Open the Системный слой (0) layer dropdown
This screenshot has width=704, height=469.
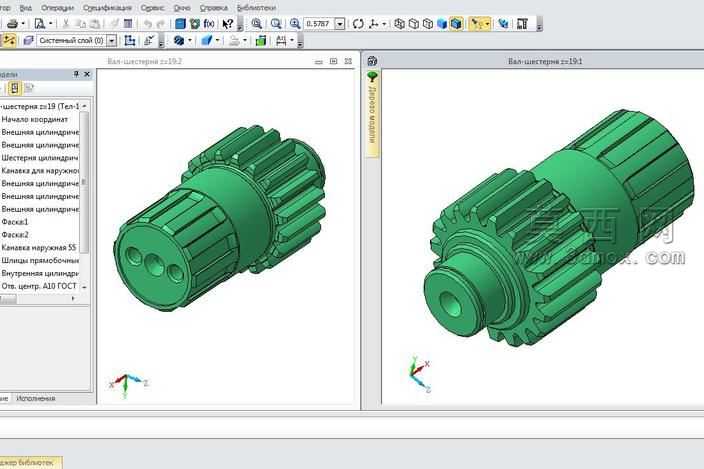click(x=112, y=41)
